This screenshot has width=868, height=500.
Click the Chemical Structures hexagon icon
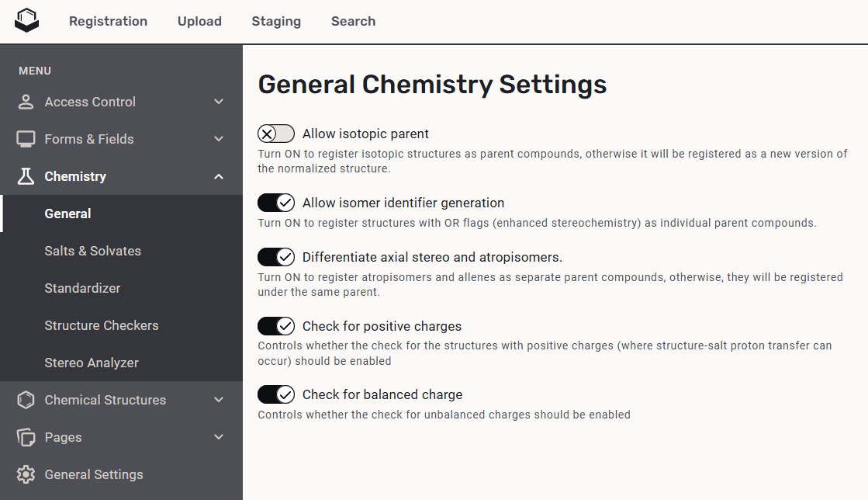click(26, 400)
